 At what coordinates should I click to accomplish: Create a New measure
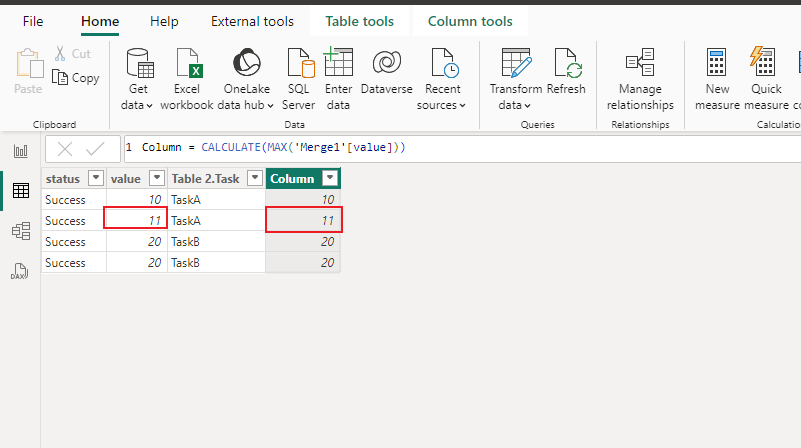coord(717,79)
